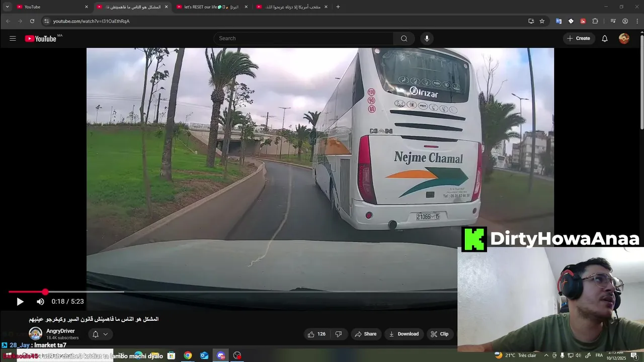Create a Clip of the video
The width and height of the screenshot is (644, 362).
click(x=440, y=334)
